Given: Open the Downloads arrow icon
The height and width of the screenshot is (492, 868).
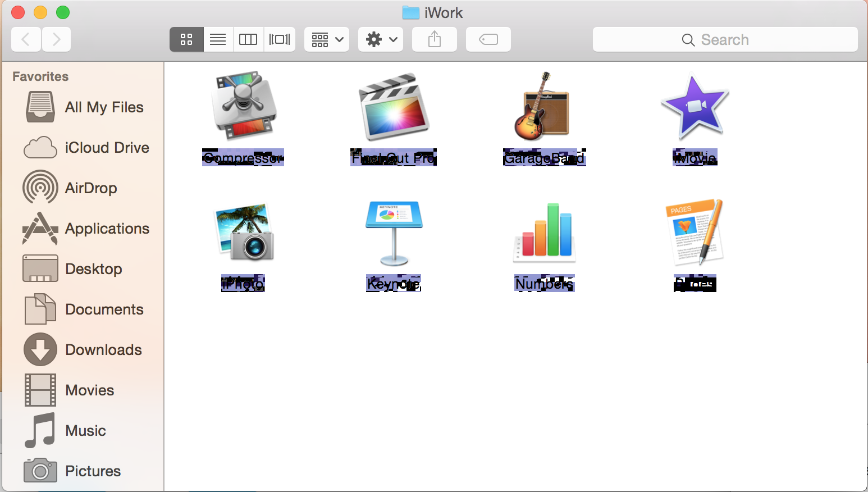Looking at the screenshot, I should click(x=40, y=349).
